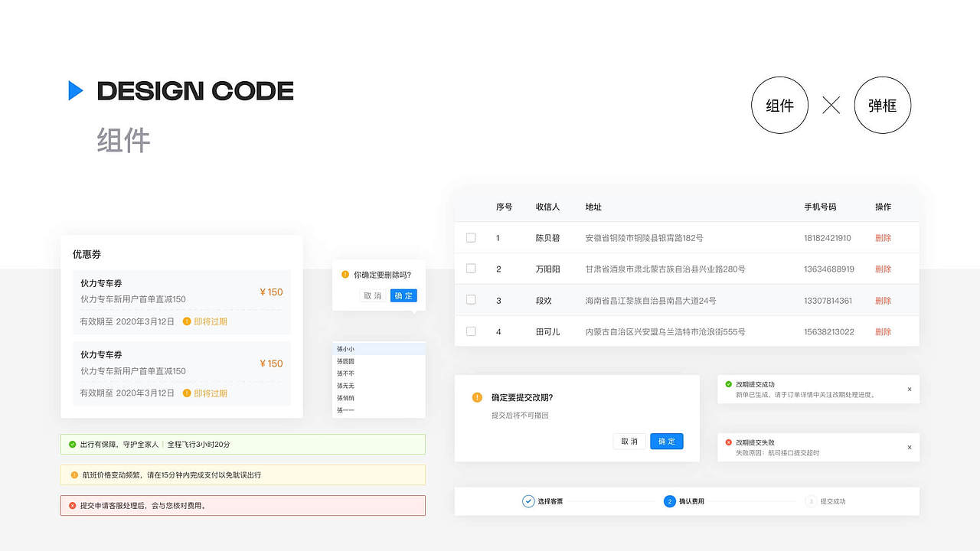The height and width of the screenshot is (551, 980).
Task: Select the checkbox for row 万阳阳
Action: point(471,269)
